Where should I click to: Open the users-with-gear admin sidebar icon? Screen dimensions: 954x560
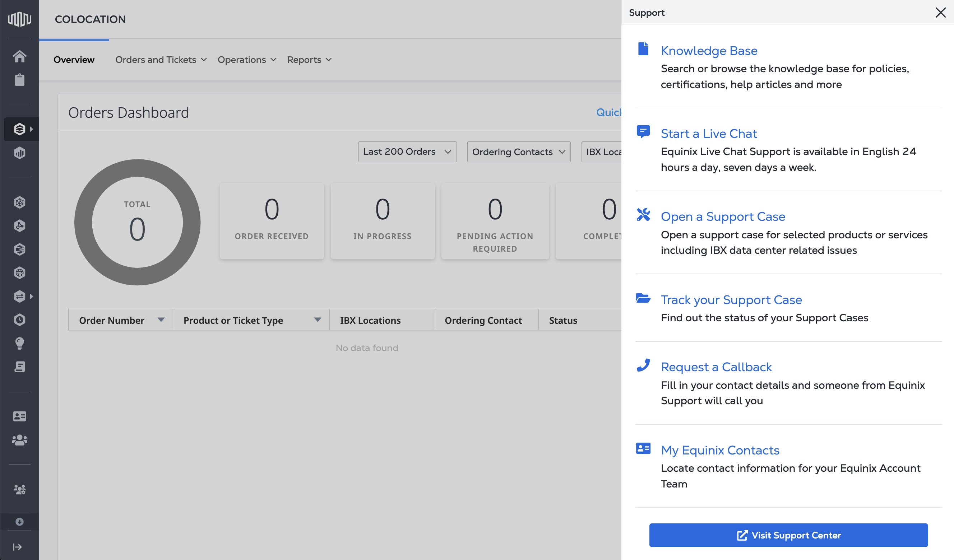19,489
